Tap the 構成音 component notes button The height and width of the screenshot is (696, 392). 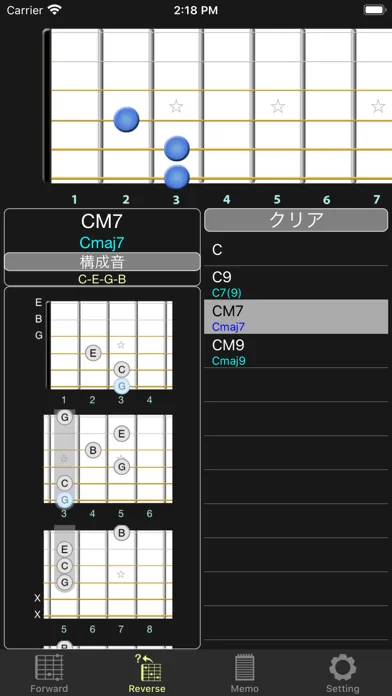coord(102,262)
